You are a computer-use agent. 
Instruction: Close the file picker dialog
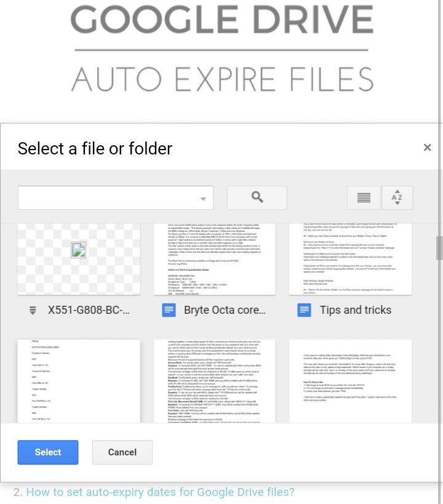pos(427,148)
